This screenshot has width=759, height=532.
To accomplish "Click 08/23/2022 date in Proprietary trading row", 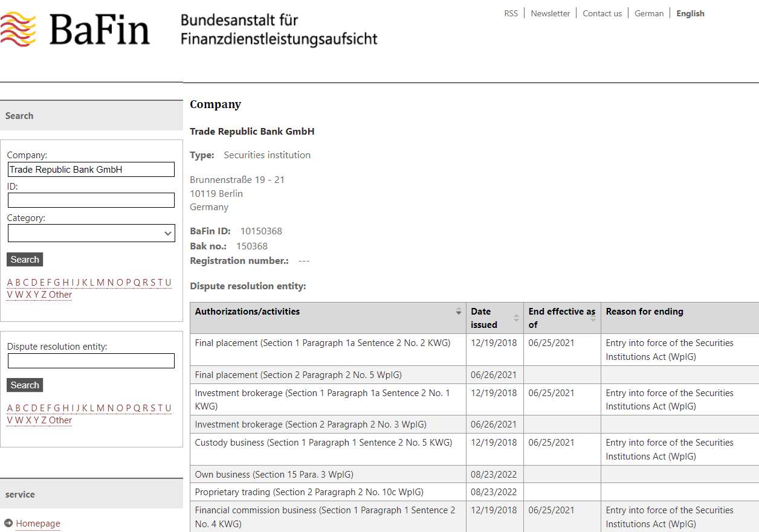I will 494,492.
